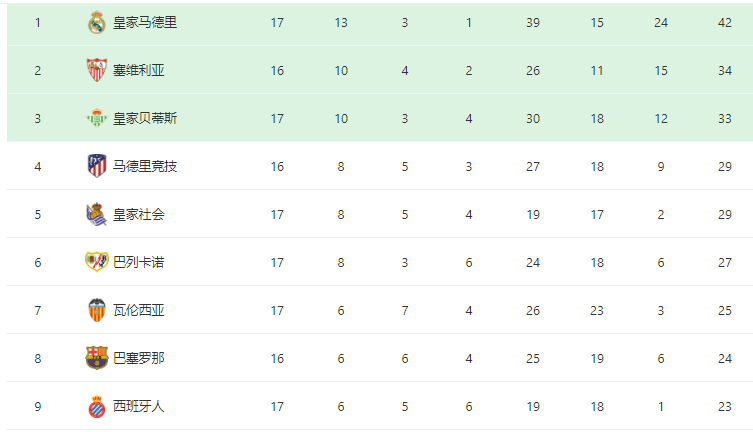Image resolution: width=753 pixels, height=432 pixels.
Task: Open the 皇家贝蒂斯 team name
Action: pos(145,119)
